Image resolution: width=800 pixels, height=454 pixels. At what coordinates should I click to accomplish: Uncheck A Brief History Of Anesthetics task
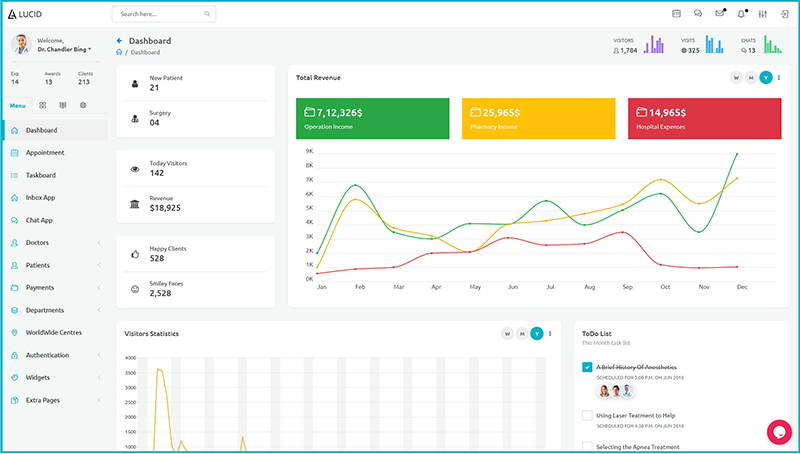click(587, 367)
